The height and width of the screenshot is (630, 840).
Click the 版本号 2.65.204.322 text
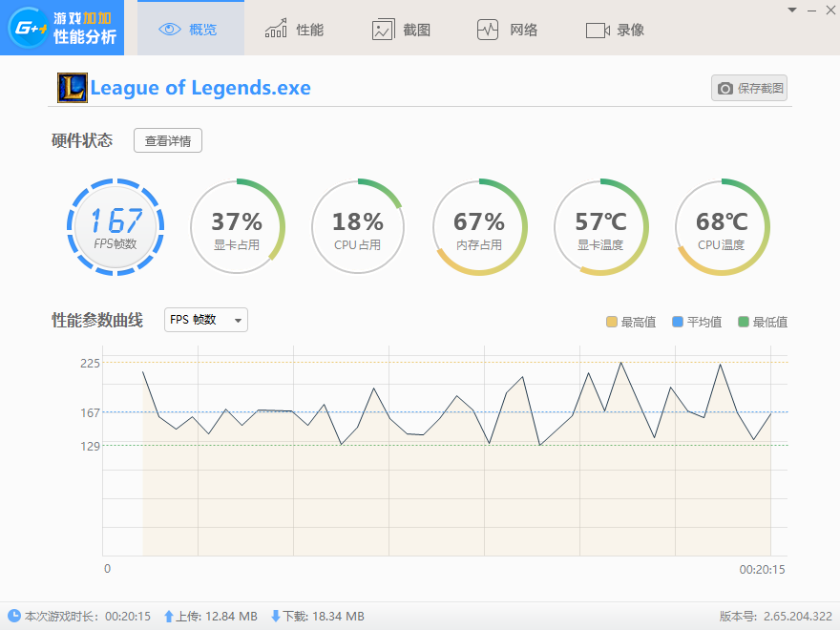(776, 616)
